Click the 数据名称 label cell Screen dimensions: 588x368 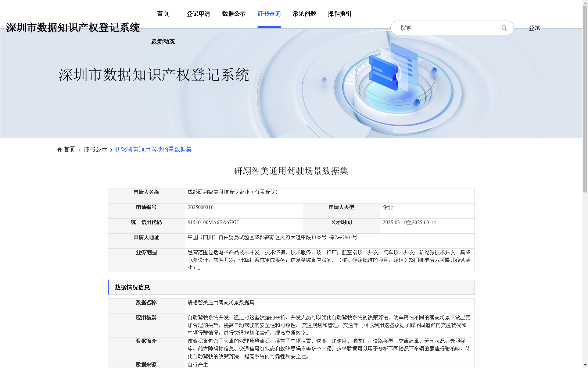[x=146, y=306]
